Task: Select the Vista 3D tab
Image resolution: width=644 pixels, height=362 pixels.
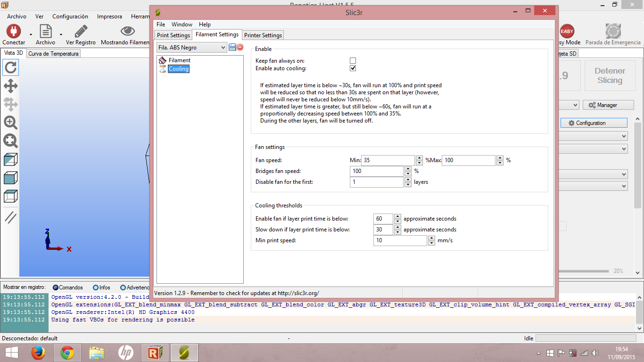Action: pos(13,53)
